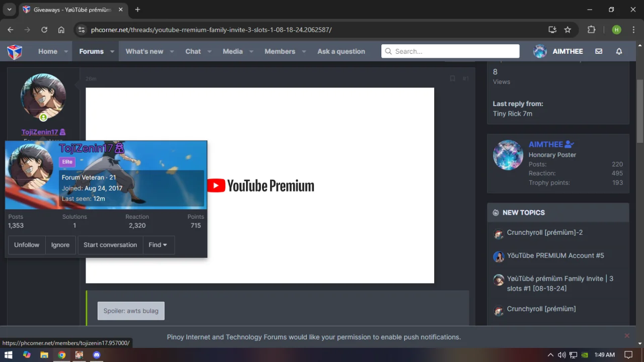Open Crunchyroll [prémíùm]-2 topic
Image resolution: width=644 pixels, height=362 pixels.
[545, 233]
